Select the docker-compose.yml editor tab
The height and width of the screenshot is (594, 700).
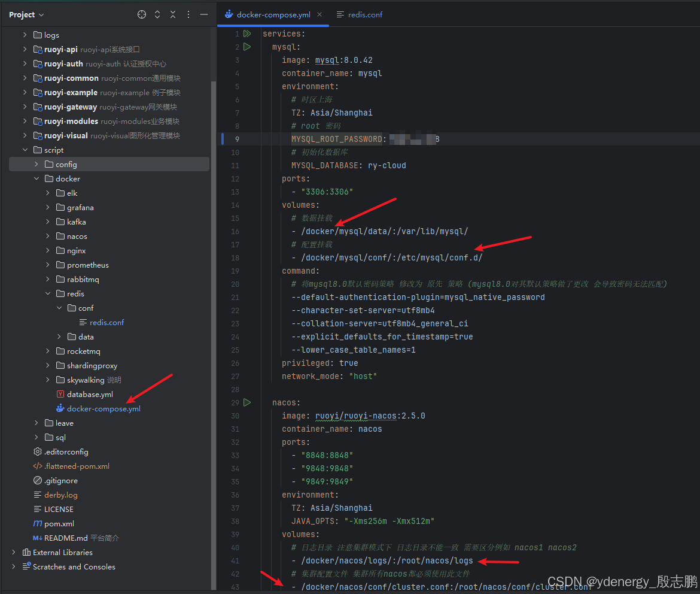(x=273, y=14)
